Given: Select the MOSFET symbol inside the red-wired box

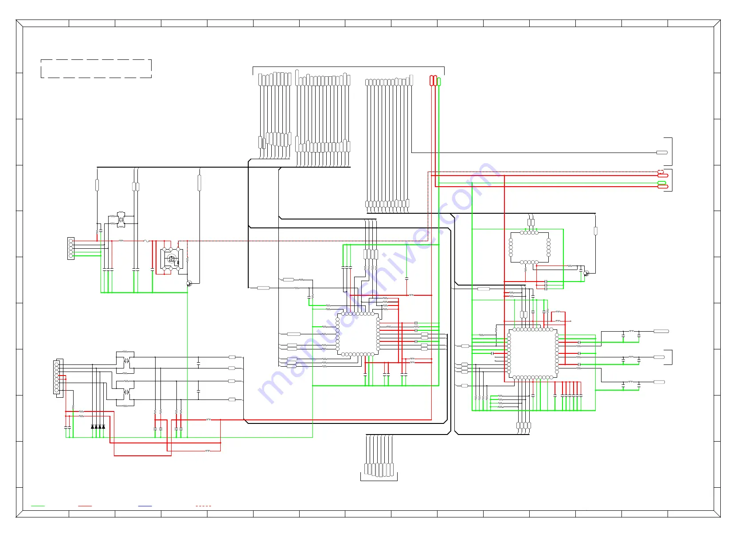Looking at the screenshot, I should [x=172, y=259].
